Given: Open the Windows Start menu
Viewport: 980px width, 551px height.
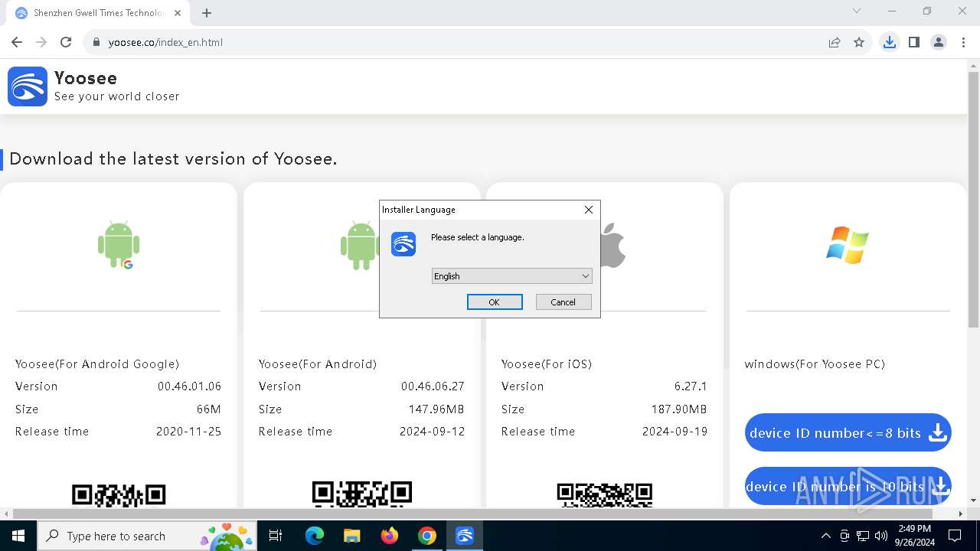Looking at the screenshot, I should [x=18, y=536].
